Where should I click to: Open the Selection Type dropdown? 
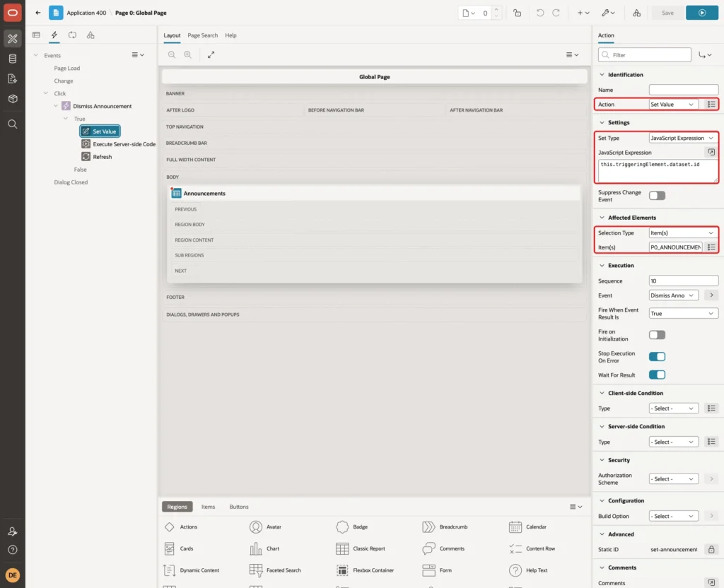pos(684,233)
